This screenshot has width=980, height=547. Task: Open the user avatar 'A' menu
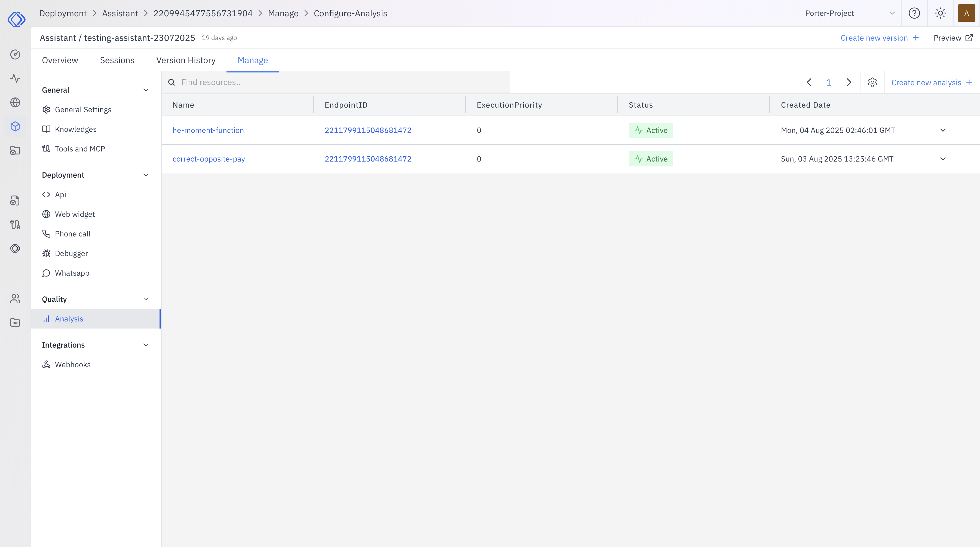(966, 13)
